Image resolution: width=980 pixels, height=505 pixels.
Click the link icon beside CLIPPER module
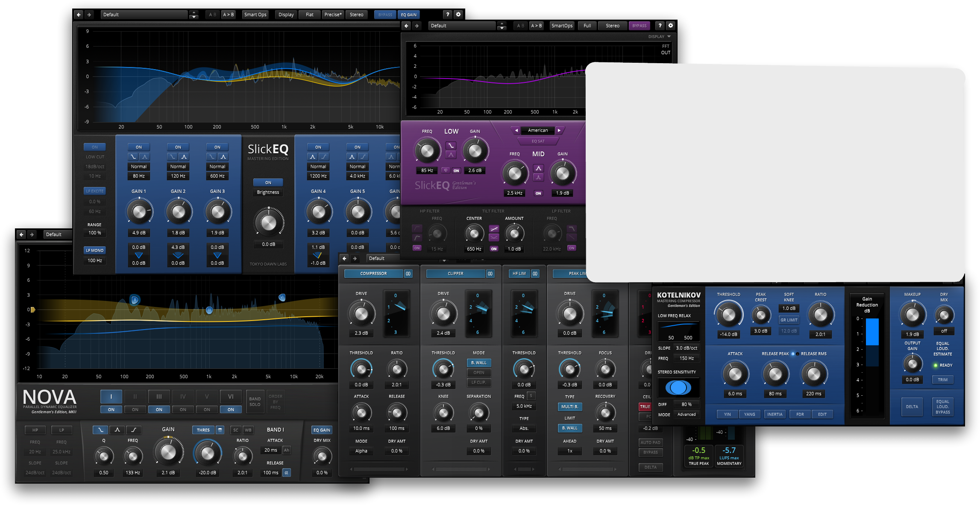tap(490, 274)
